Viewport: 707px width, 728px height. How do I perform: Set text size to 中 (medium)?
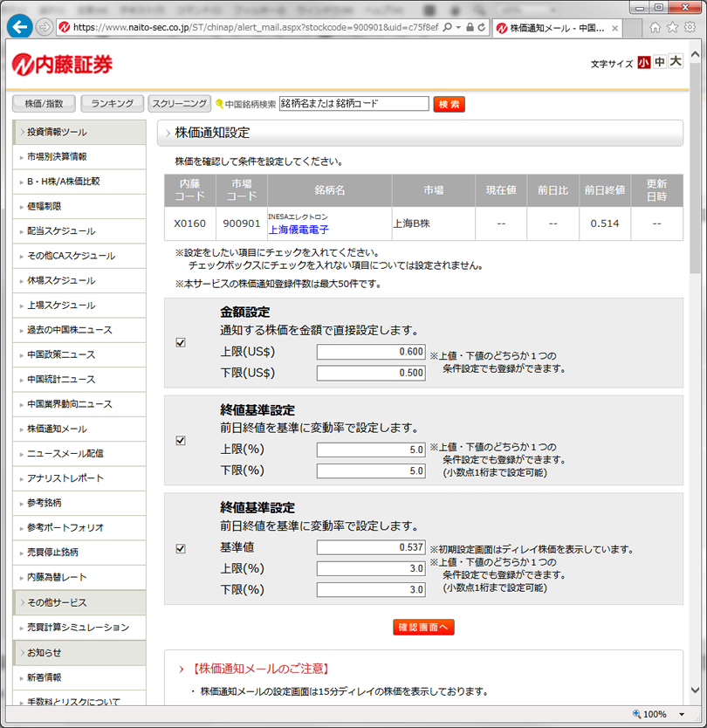659,63
